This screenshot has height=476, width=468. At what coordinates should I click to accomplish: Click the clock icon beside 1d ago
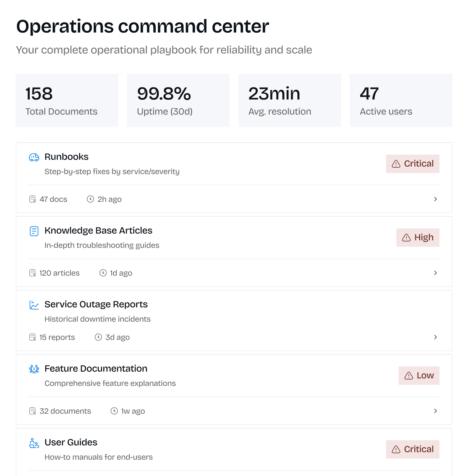pyautogui.click(x=103, y=273)
